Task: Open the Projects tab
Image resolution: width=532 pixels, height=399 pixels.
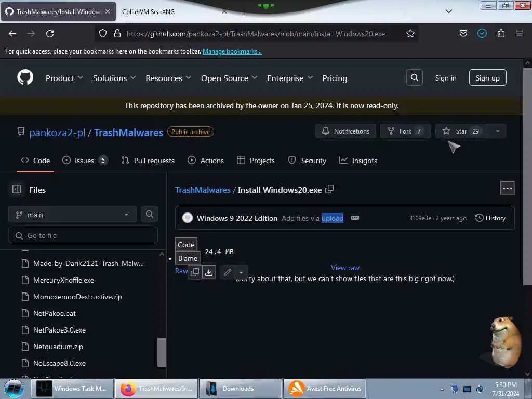Action: 256,161
